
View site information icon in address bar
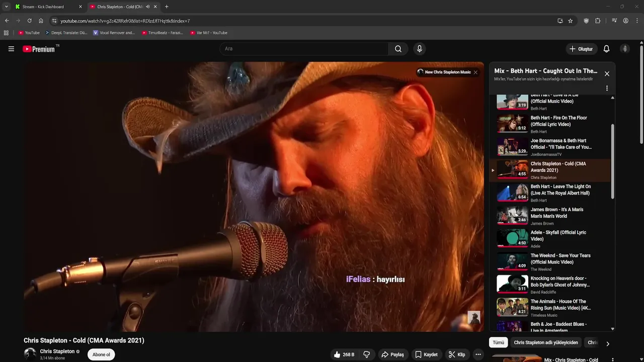54,21
